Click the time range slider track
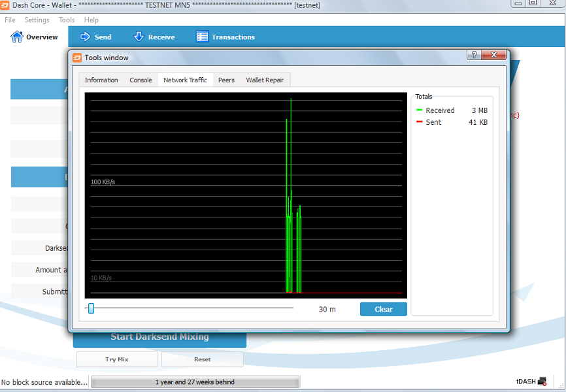Viewport: 566px width, 392px height. click(x=190, y=308)
